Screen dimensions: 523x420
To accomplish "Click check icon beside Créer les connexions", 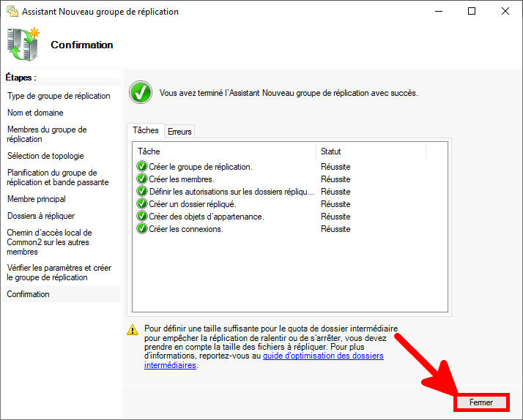I will (142, 228).
